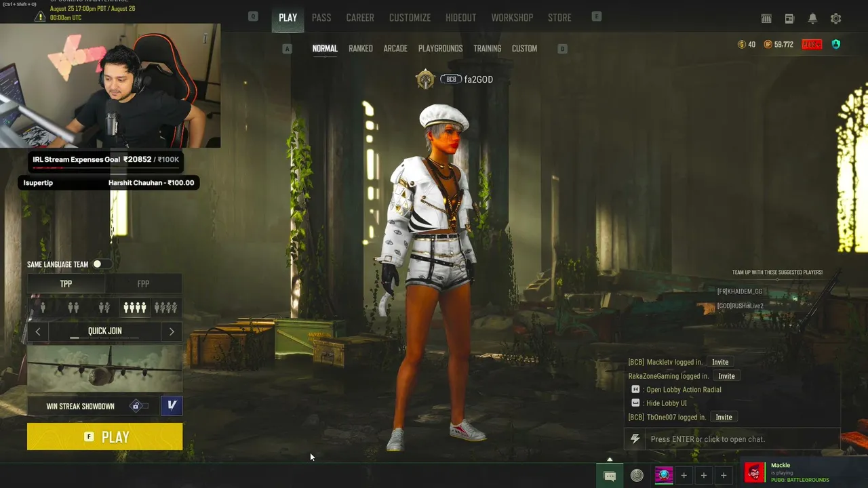The image size is (868, 488).
Task: Click the rank emblem next to fa2GOD
Action: (425, 80)
